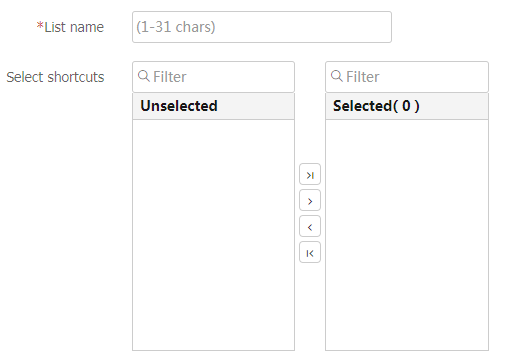Click the (1-31 chars) placeholder text
This screenshot has height=363, width=508.
click(x=176, y=27)
